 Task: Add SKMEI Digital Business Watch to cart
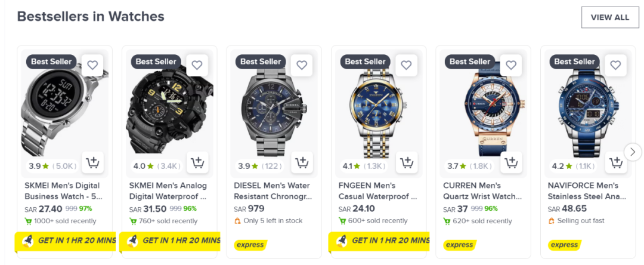pos(92,162)
